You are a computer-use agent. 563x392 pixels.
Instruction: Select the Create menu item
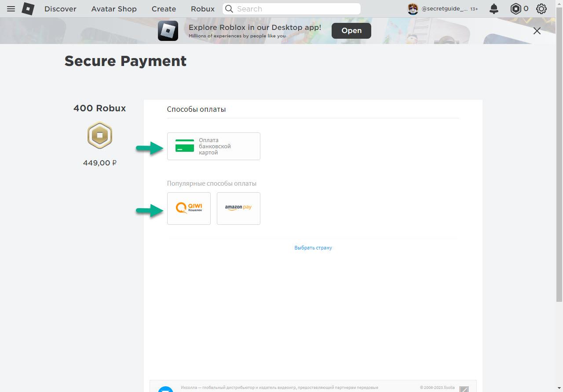tap(164, 9)
